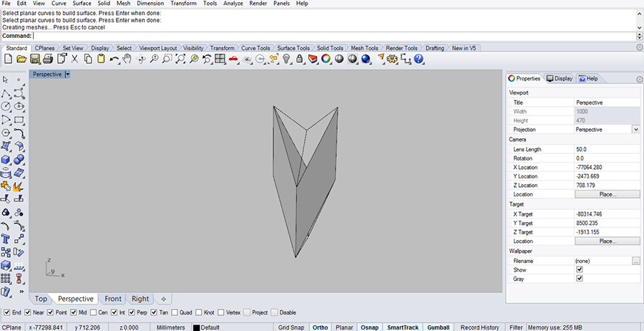This screenshot has height=331, width=644.
Task: Switch to the Top viewport tab
Action: click(41, 299)
